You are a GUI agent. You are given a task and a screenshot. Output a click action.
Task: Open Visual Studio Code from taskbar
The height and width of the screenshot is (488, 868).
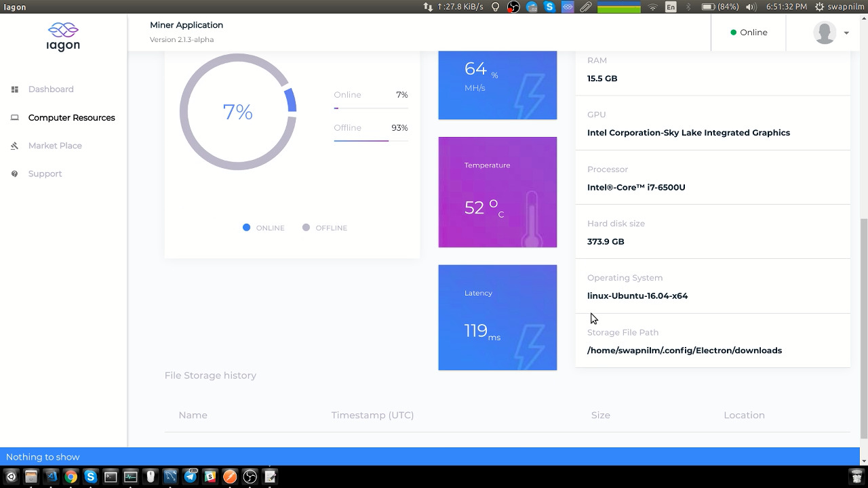point(51,476)
